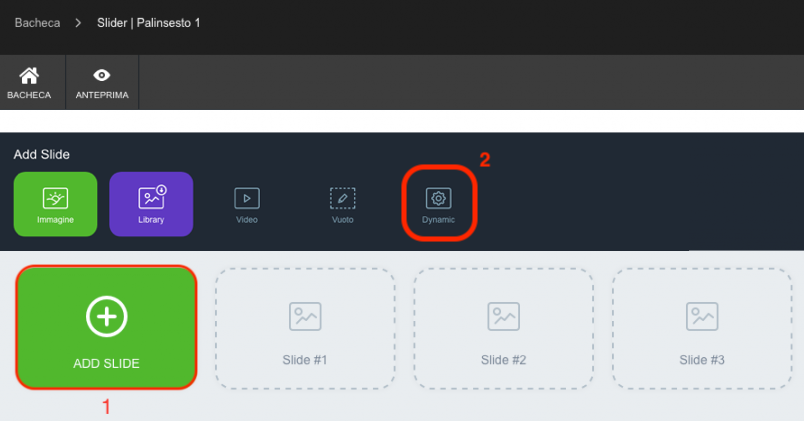Viewport: 804px width, 421px height.
Task: Click the ADD SLIDE text label
Action: (106, 364)
